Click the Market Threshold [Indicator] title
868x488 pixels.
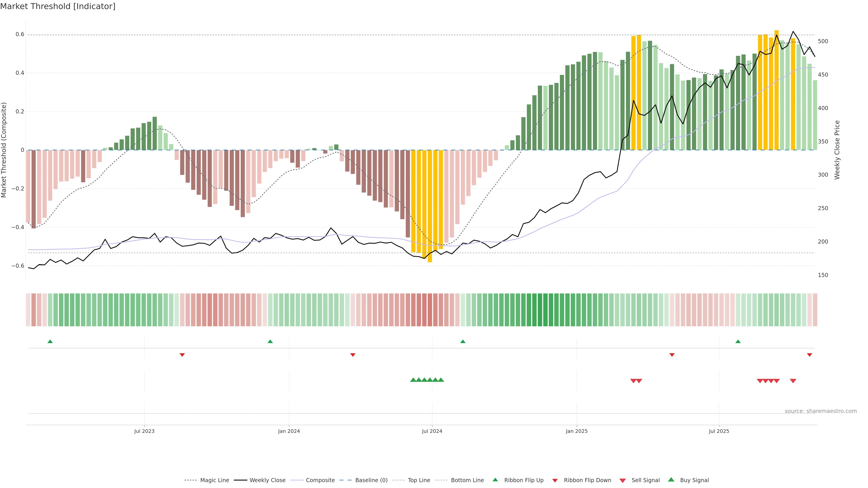[x=58, y=6]
